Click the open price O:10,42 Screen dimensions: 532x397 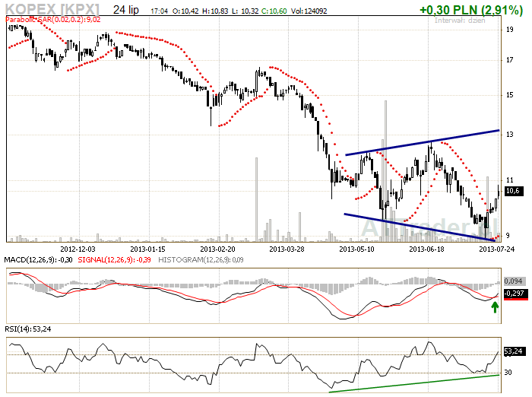tap(185, 11)
